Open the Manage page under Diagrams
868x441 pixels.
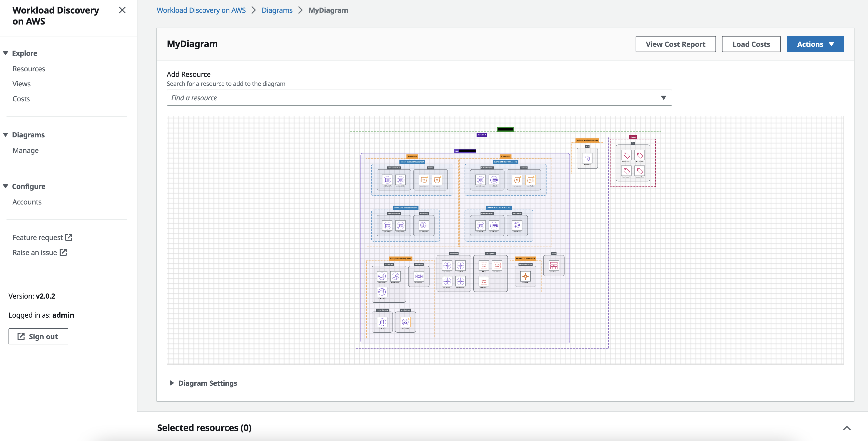25,150
